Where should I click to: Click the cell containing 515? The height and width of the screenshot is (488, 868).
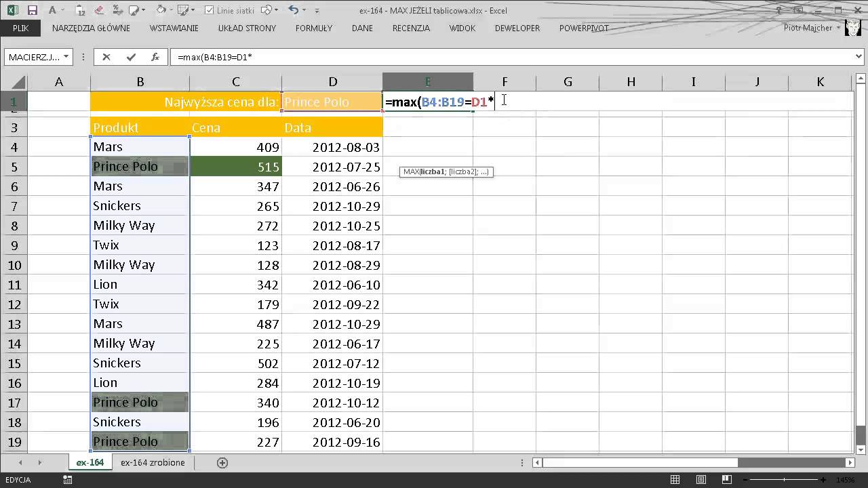(235, 167)
